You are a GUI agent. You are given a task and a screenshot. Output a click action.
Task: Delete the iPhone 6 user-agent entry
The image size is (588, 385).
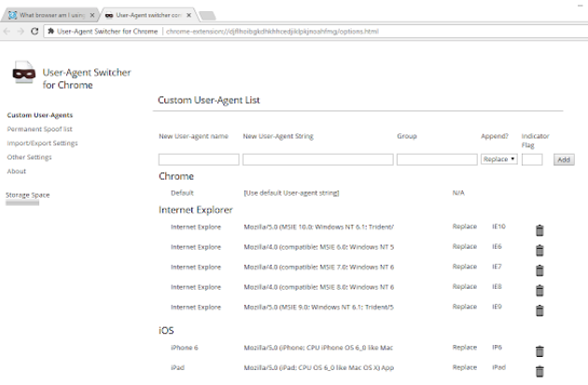[x=539, y=351]
